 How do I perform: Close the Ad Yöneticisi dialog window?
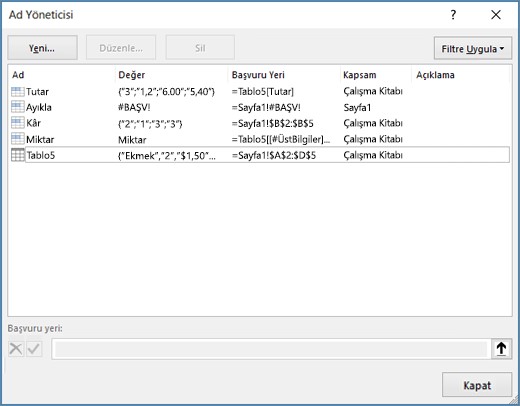click(x=496, y=15)
